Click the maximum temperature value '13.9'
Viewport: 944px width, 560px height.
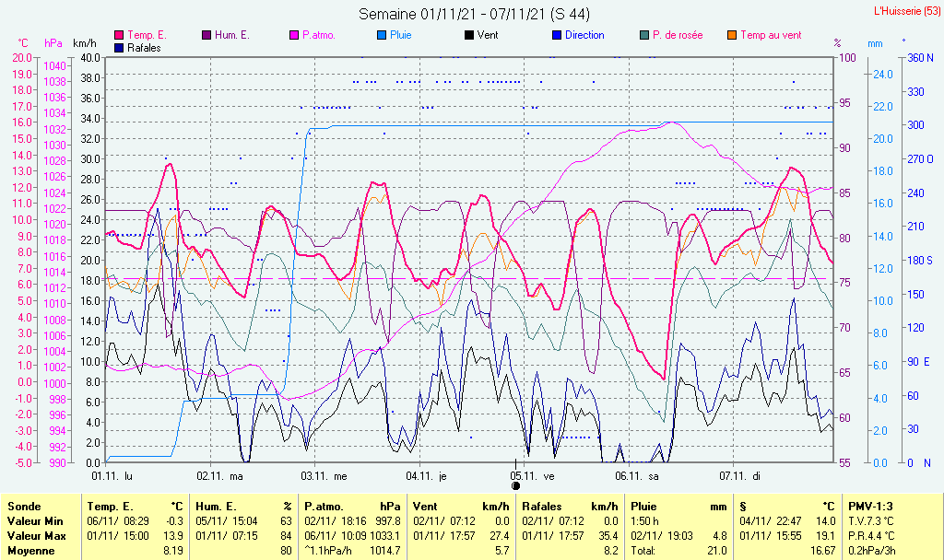point(173,535)
